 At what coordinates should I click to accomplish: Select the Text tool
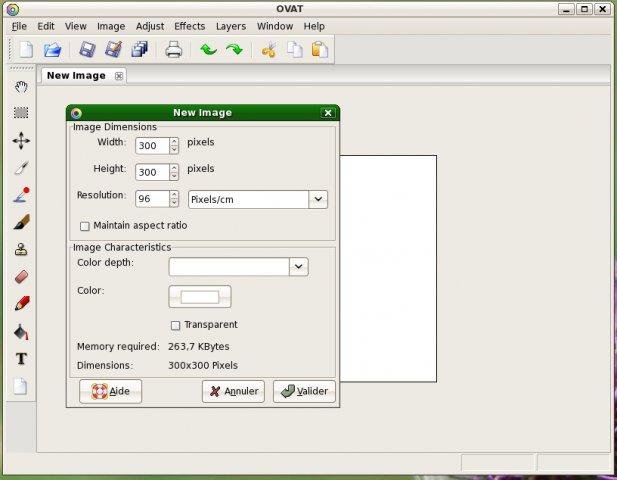pyautogui.click(x=21, y=359)
